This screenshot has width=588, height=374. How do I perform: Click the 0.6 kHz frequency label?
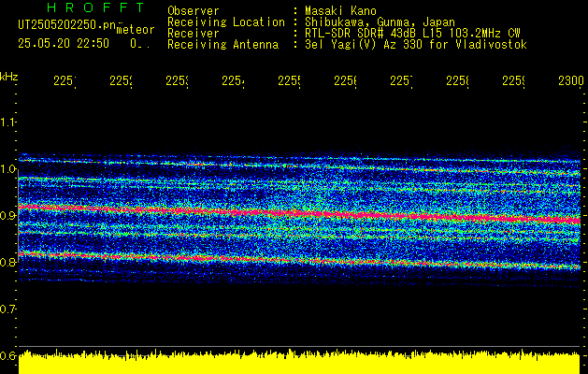point(7,355)
